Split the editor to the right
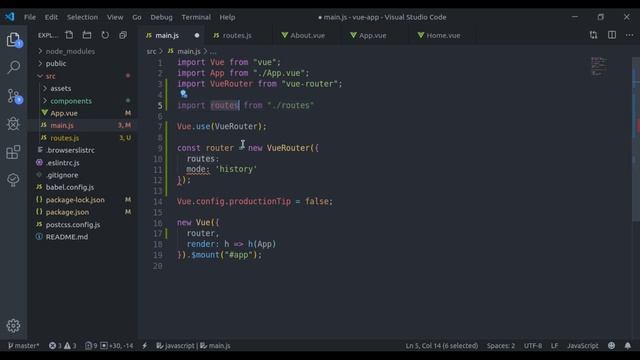640x360 pixels. click(612, 35)
